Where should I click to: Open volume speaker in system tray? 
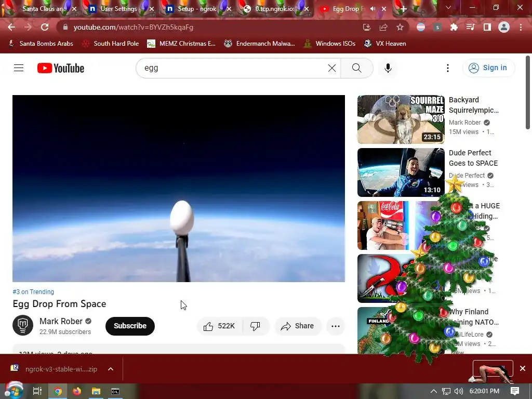(459, 391)
